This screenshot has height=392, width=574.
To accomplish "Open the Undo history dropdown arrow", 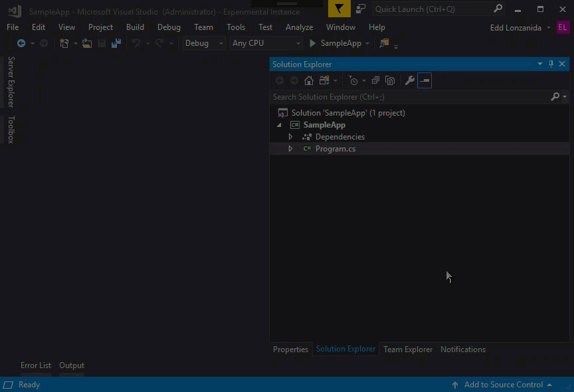I will coord(148,44).
